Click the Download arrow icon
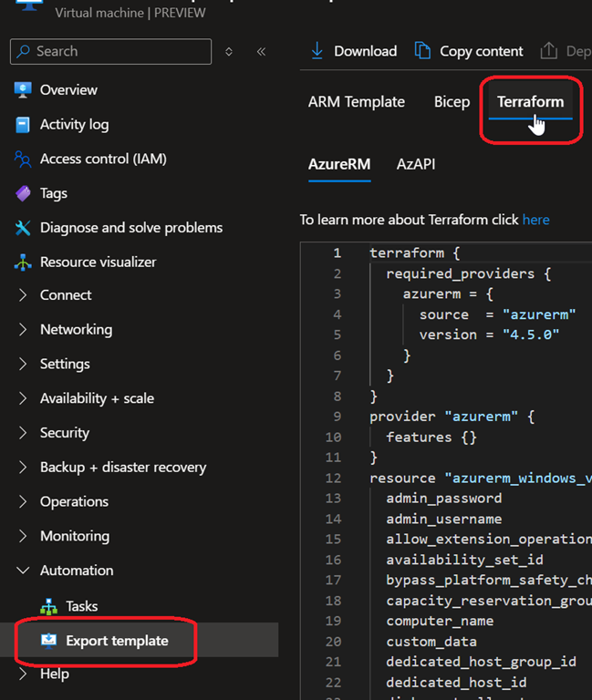Image resolution: width=592 pixels, height=700 pixels. 317,51
